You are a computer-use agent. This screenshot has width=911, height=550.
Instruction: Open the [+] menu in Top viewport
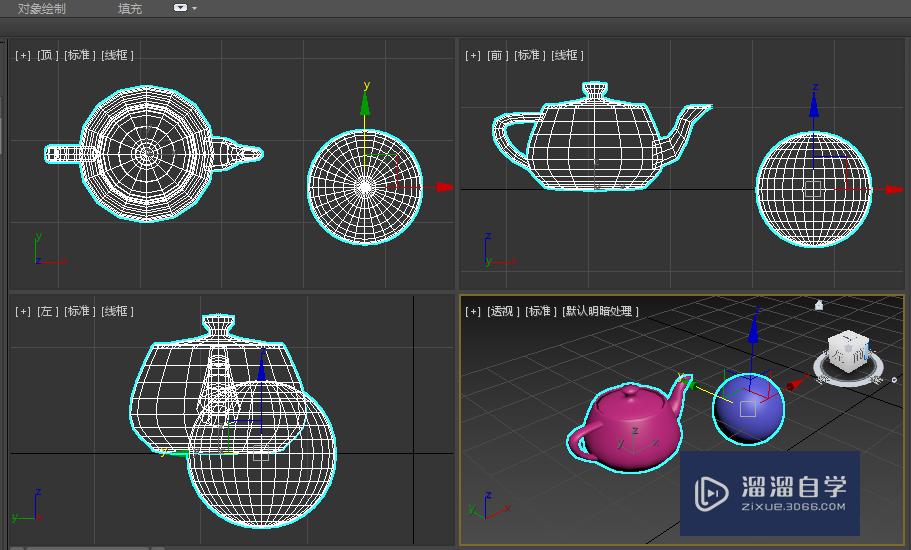[23, 55]
